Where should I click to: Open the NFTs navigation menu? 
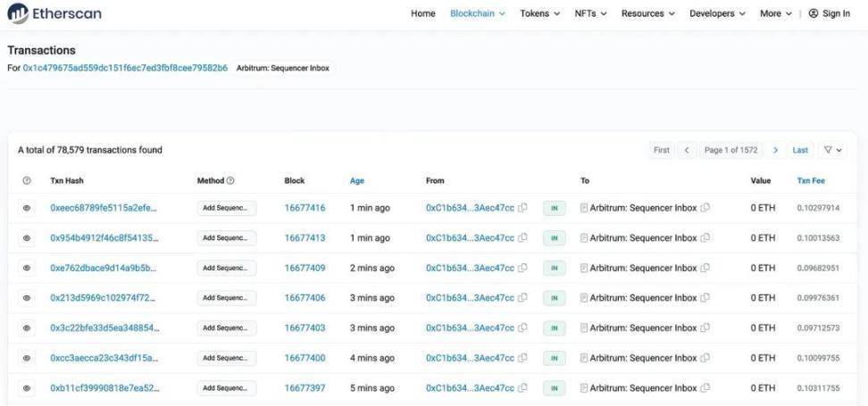point(590,13)
